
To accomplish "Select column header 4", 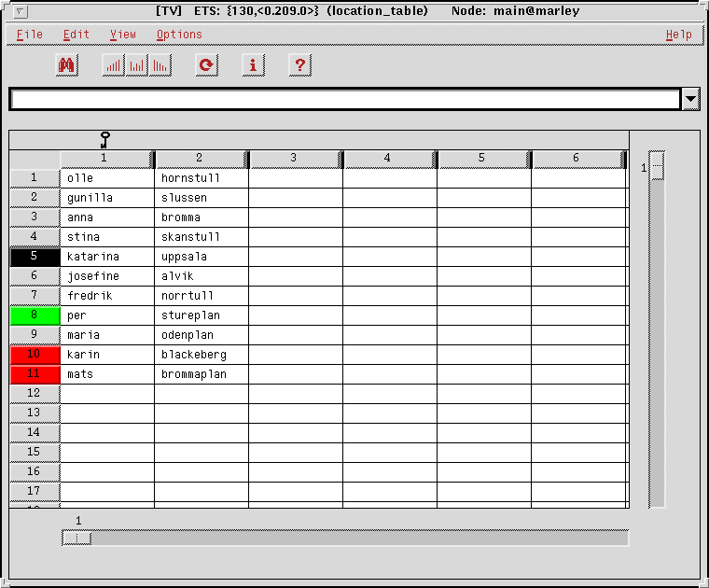I will pyautogui.click(x=389, y=159).
